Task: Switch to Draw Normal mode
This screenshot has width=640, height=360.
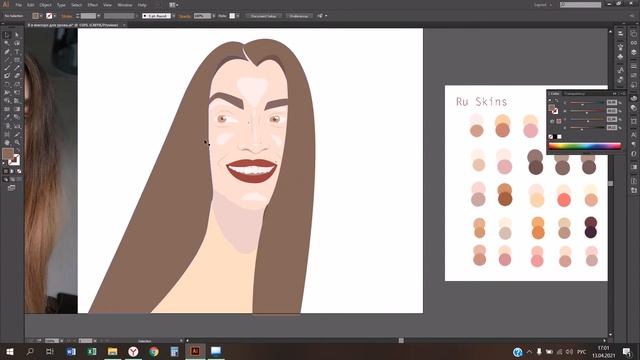Action: click(x=6, y=180)
